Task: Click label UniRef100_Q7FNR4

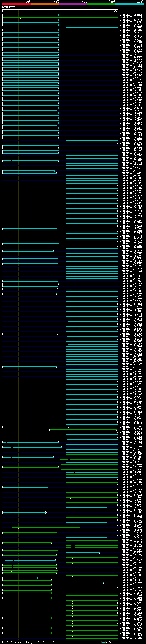Action: (131, 82)
